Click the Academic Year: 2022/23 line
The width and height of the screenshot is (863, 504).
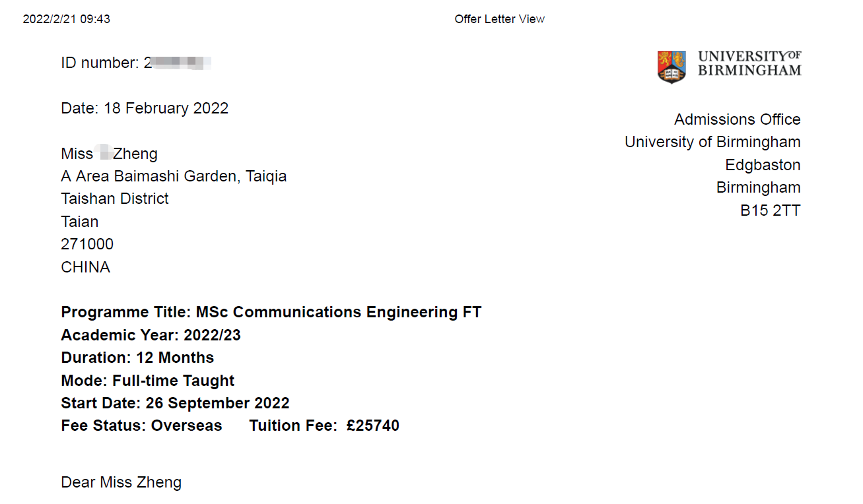(x=151, y=335)
